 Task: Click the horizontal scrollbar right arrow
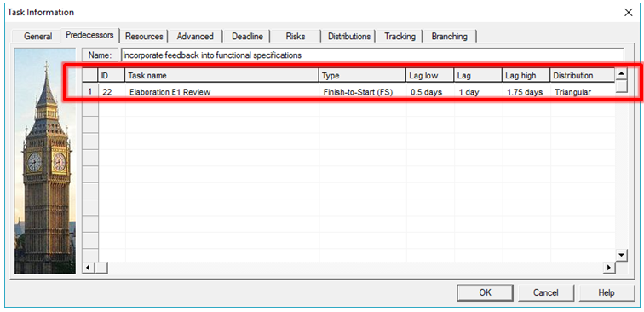[610, 268]
